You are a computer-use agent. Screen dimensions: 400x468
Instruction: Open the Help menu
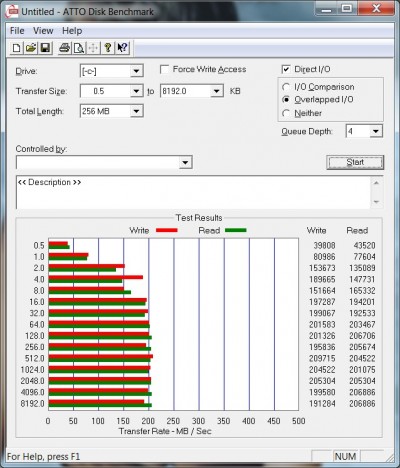[x=72, y=31]
